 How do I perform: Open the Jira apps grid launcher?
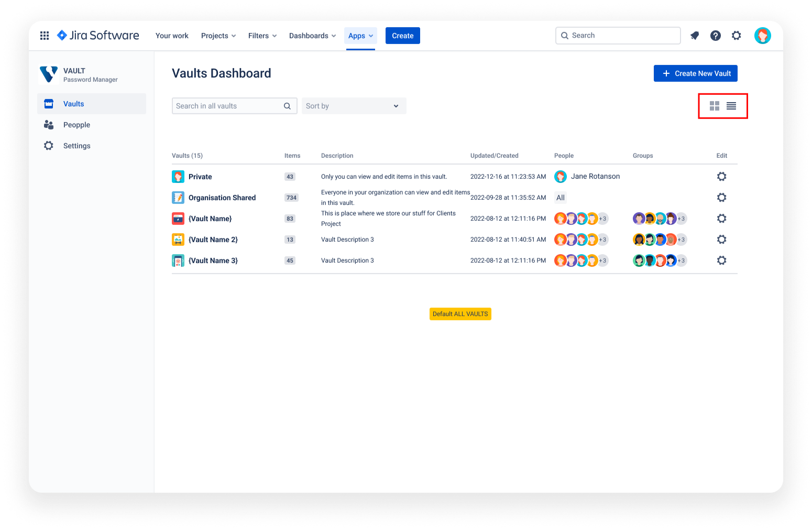pos(45,35)
